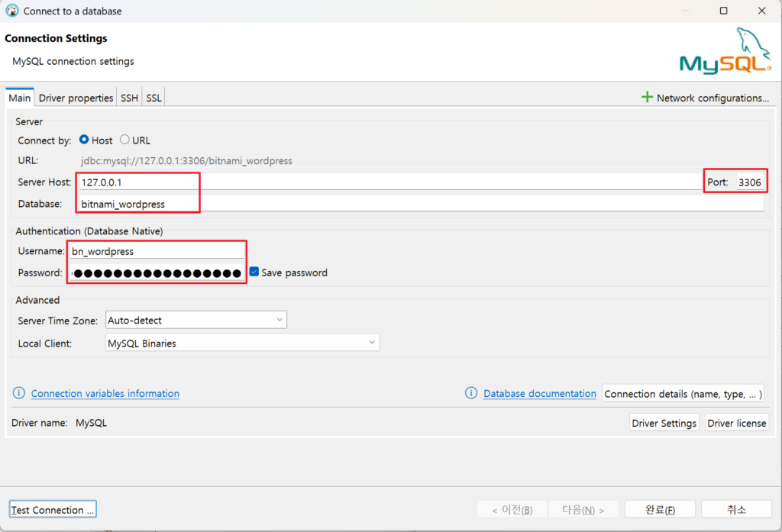Click info icon beside Database documentation
The height and width of the screenshot is (532, 782).
(x=471, y=393)
